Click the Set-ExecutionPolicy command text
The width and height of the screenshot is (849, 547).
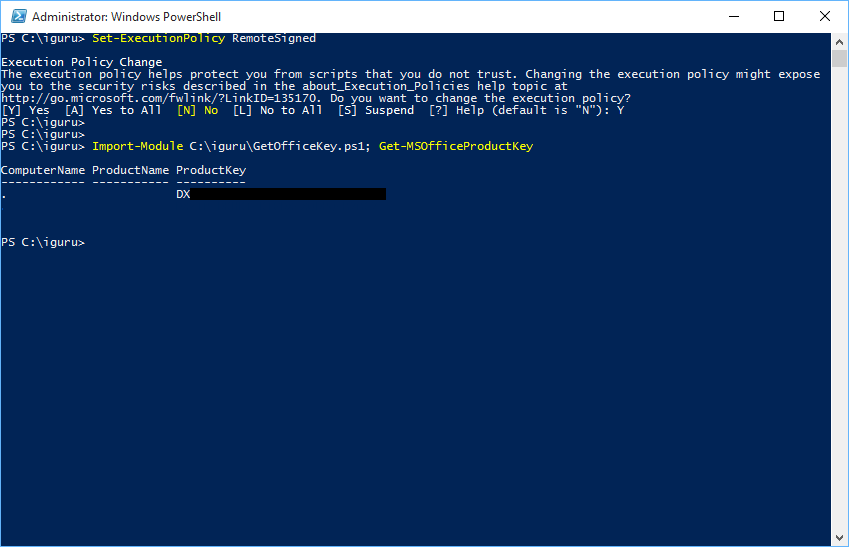(x=158, y=38)
